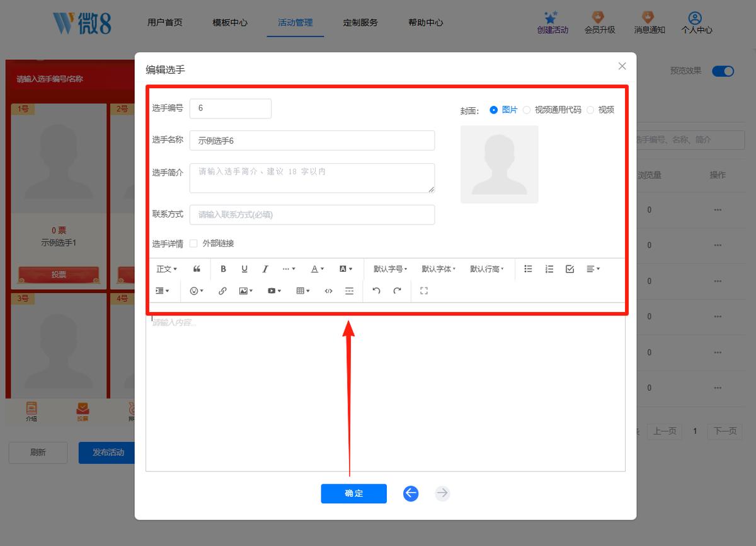
Task: Select the 视频通用代码 cover option
Action: [527, 110]
